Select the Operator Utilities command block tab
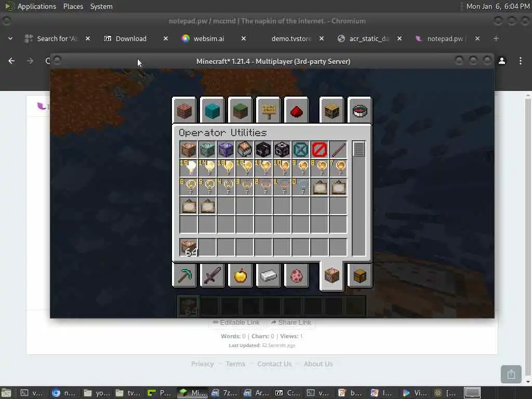Image resolution: width=532 pixels, height=399 pixels. 331,275
